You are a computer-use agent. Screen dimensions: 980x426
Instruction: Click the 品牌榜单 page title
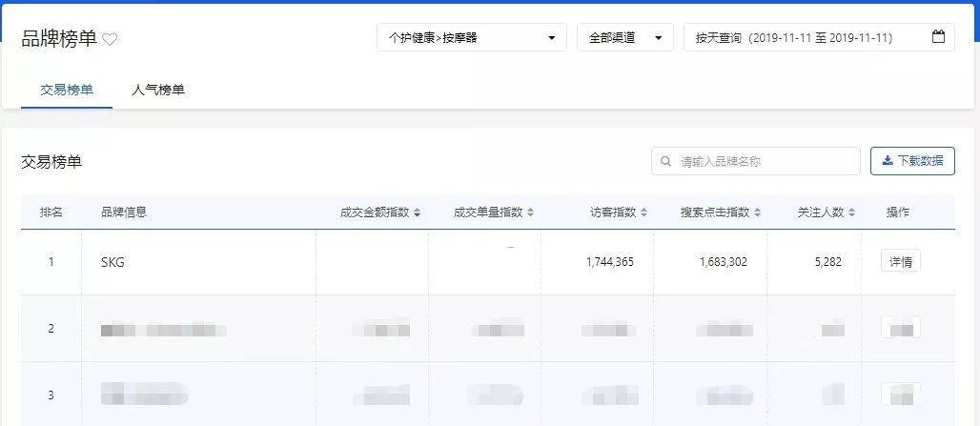tap(59, 39)
